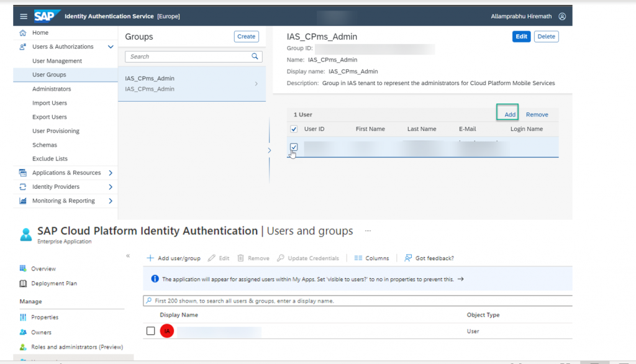Click the Overview grid icon
This screenshot has height=364, width=636.
point(23,268)
